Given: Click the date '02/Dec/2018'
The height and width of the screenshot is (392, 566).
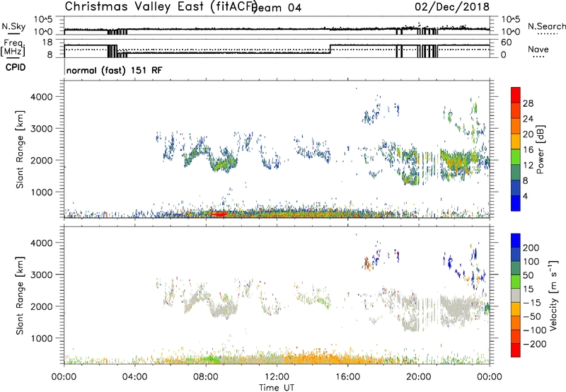Looking at the screenshot, I should coord(452,6).
